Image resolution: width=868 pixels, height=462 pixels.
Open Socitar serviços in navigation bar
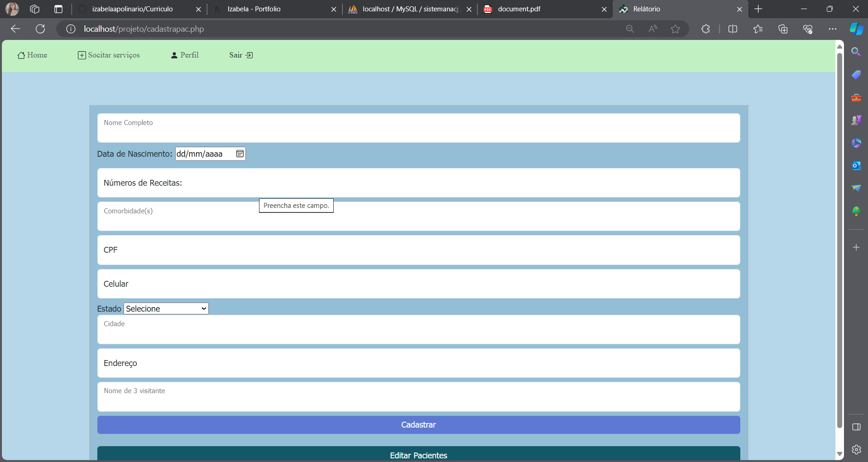click(109, 55)
